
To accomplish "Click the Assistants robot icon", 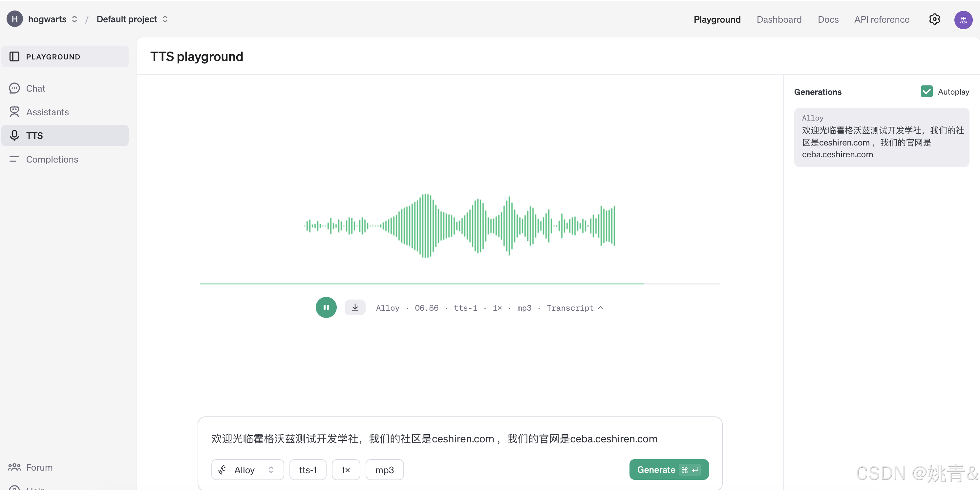I will [14, 112].
